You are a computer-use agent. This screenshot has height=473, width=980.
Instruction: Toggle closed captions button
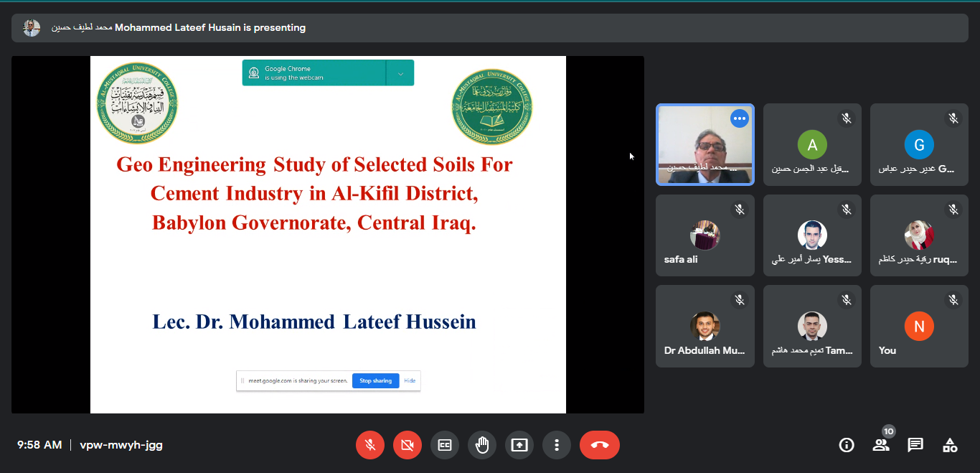click(445, 445)
